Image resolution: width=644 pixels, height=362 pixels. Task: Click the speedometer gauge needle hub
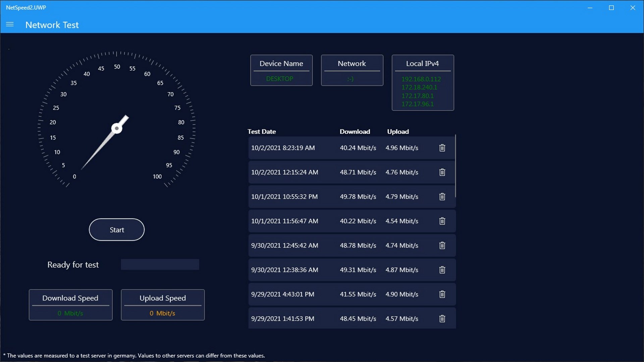pyautogui.click(x=117, y=128)
